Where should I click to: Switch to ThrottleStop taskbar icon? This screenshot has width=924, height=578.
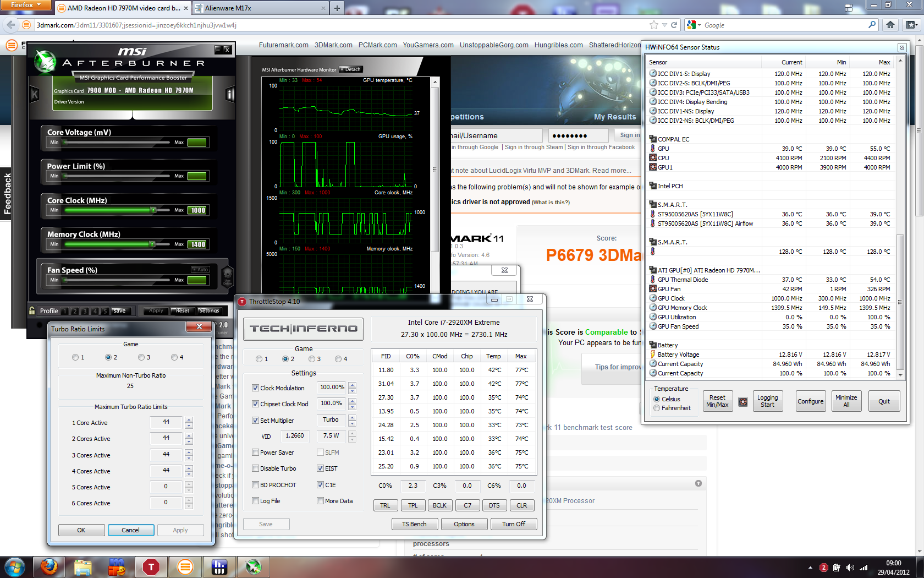click(151, 566)
